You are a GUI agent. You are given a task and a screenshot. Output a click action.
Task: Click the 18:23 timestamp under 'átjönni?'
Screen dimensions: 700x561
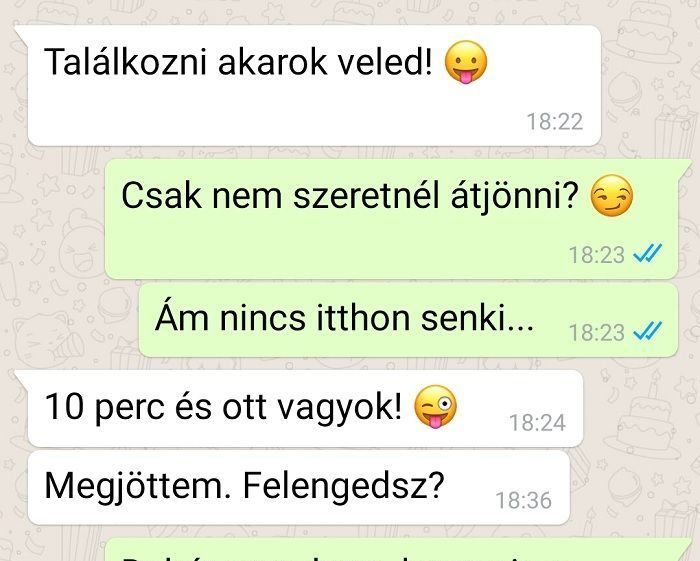(596, 255)
